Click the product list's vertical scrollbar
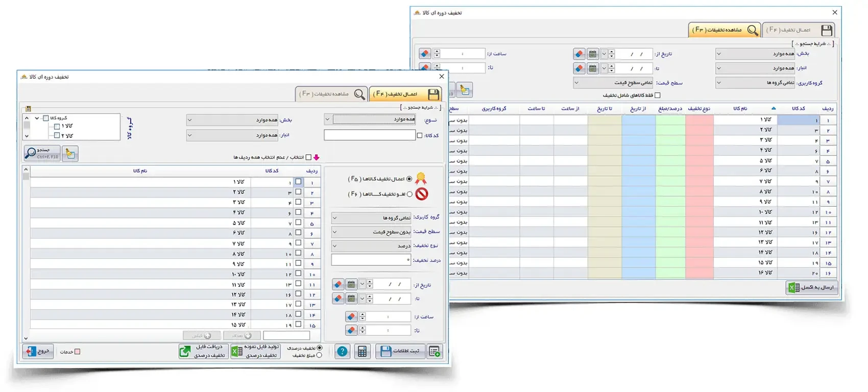The image size is (868, 392). click(26, 255)
